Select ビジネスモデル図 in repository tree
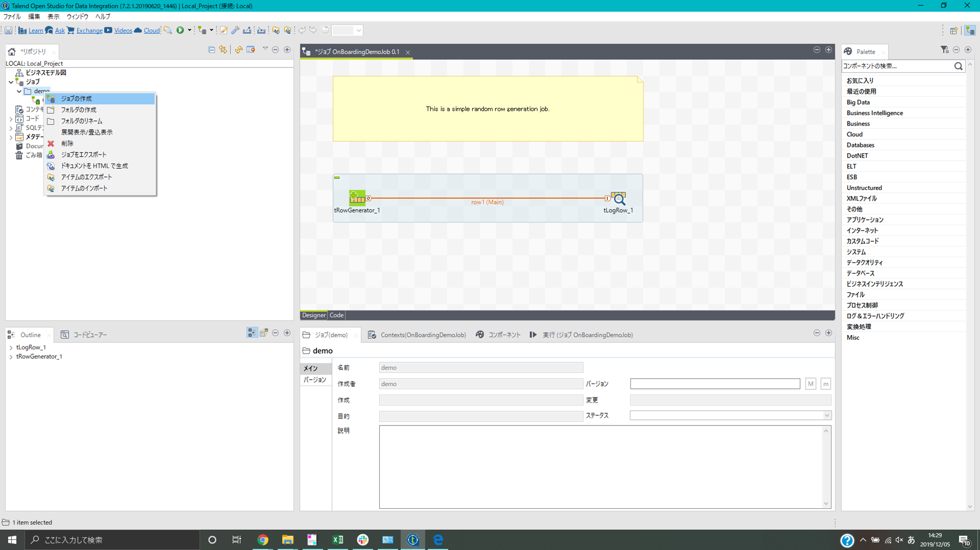The height and width of the screenshot is (550, 980). [46, 72]
